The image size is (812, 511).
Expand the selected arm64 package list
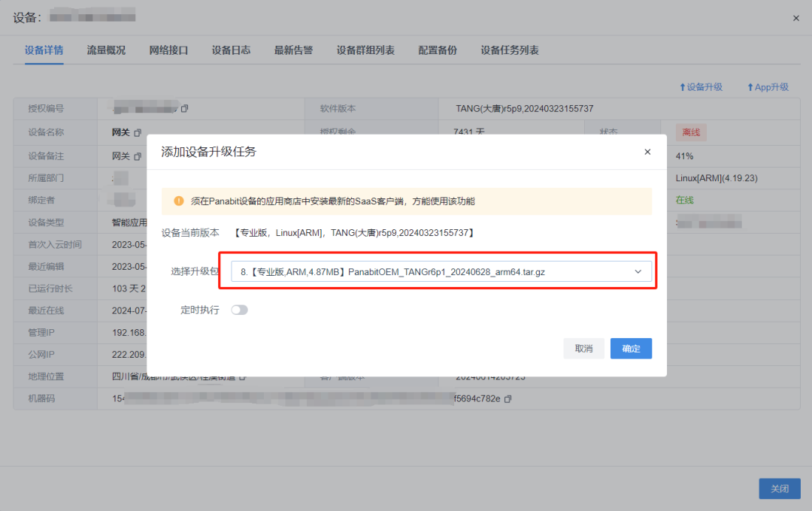[638, 271]
